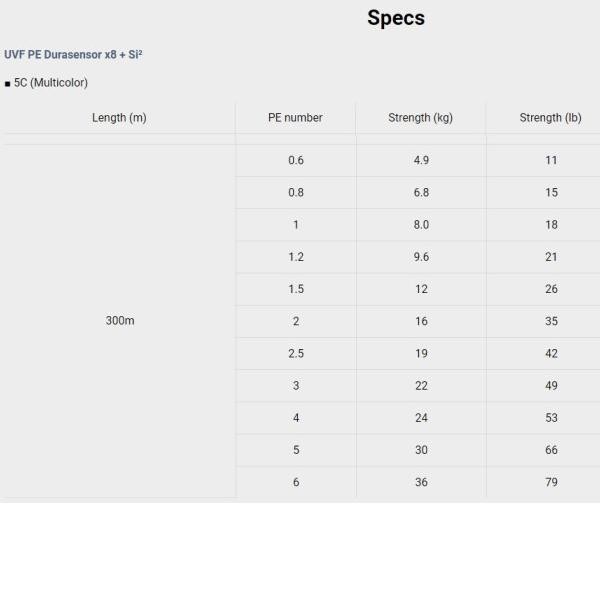
Task: Click the 26 lb strength value
Action: pos(551,289)
